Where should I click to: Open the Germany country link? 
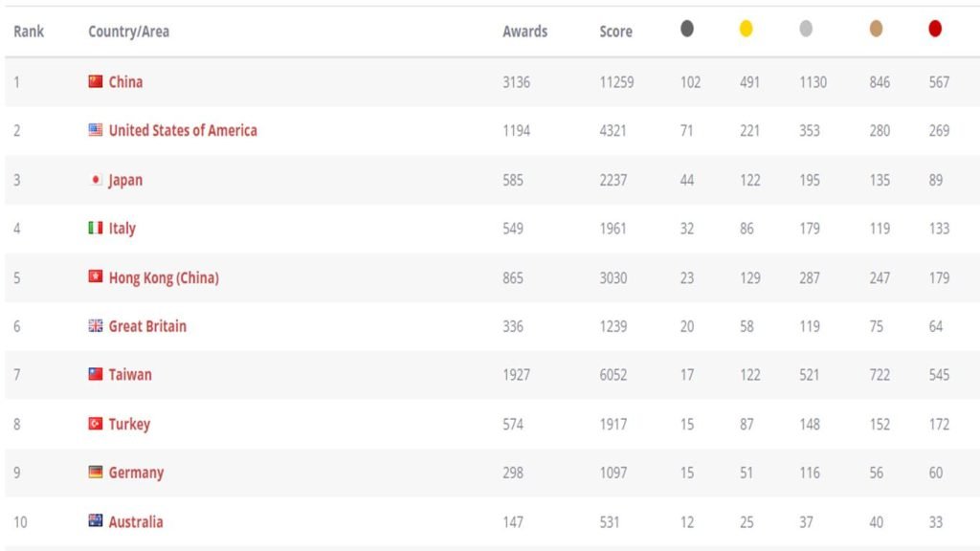tap(136, 473)
